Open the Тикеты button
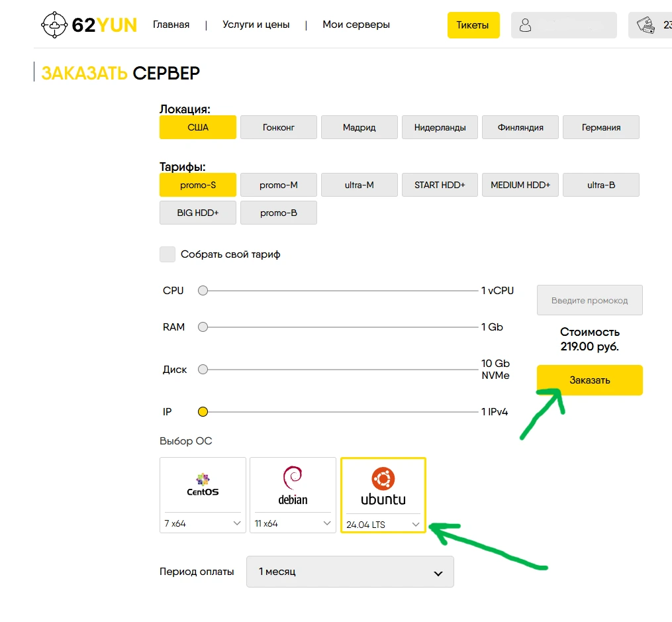Screen dimensions: 672x622 pyautogui.click(x=473, y=25)
